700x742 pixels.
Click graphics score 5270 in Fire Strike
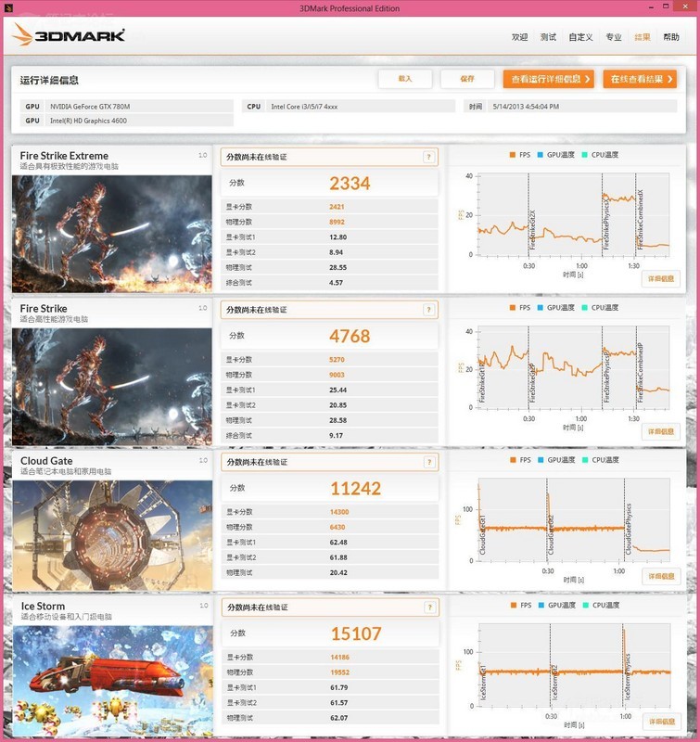(x=337, y=360)
